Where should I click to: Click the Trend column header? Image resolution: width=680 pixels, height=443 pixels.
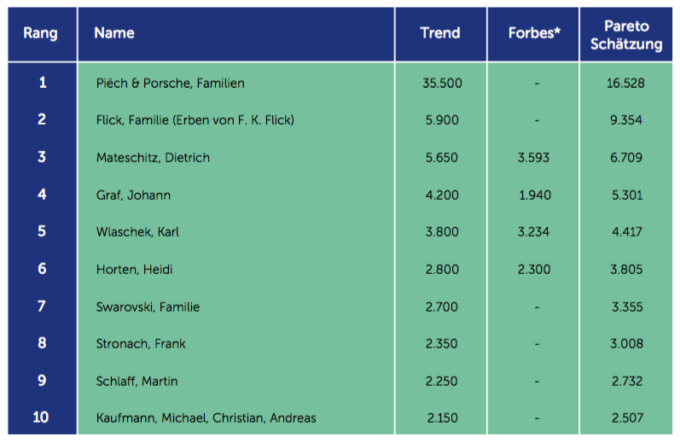pyautogui.click(x=440, y=33)
